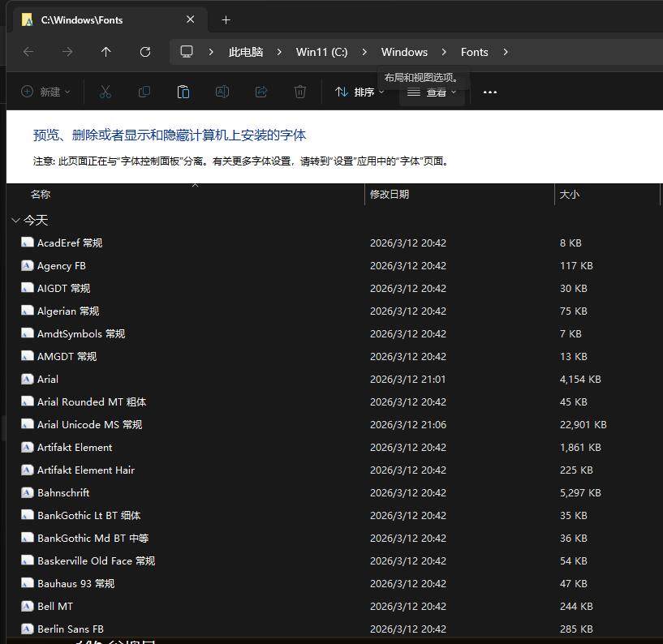Screen dimensions: 663x644
Task: Go back to previous folder
Action: click(28, 52)
